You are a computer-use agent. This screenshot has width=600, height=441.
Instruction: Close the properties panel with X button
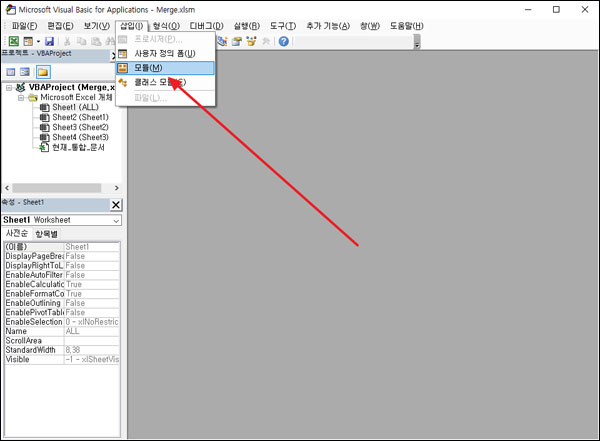pyautogui.click(x=115, y=204)
